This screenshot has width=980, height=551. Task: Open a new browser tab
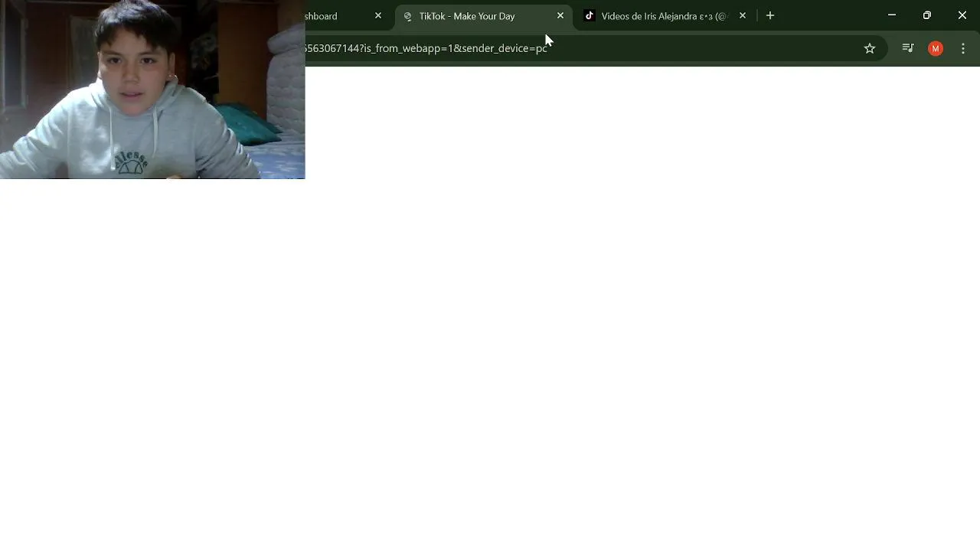tap(770, 16)
